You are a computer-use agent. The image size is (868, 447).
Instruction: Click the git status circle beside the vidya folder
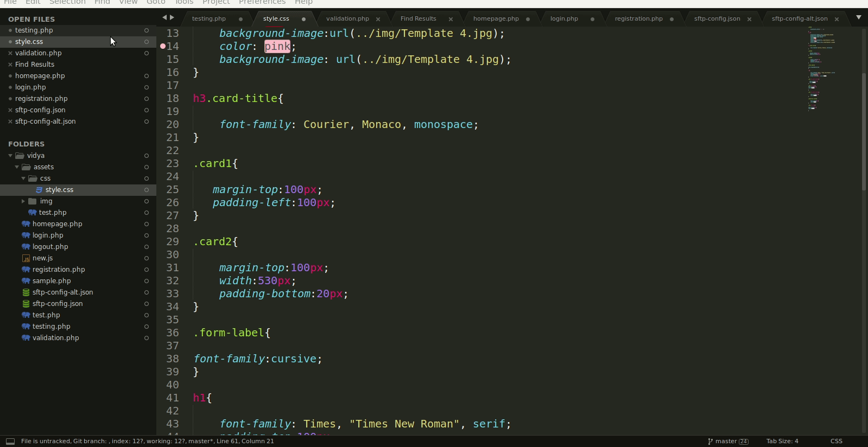click(x=146, y=156)
